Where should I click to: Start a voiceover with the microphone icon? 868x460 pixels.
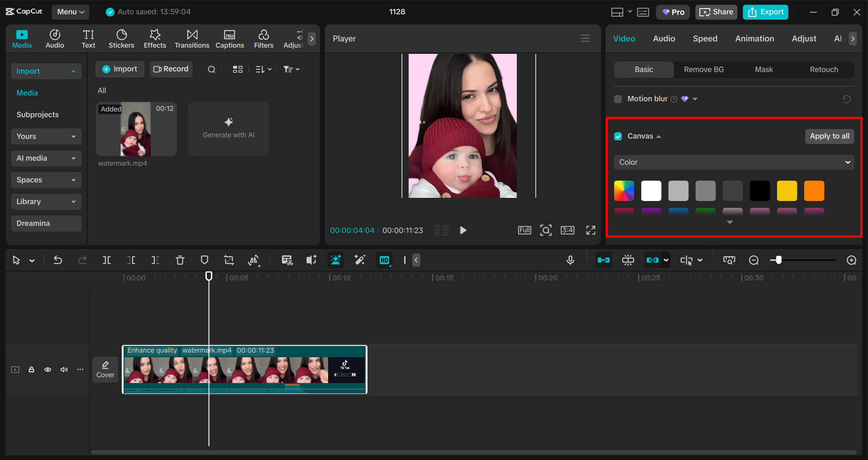tap(570, 260)
